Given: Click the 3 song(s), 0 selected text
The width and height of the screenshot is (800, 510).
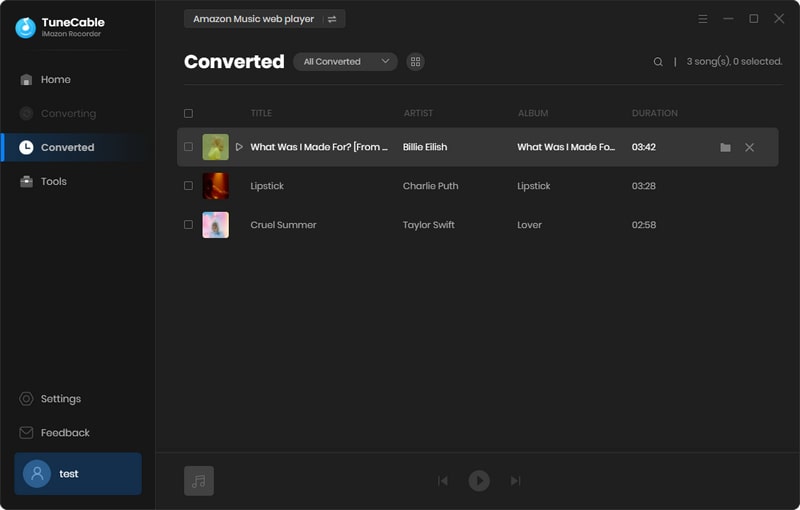Looking at the screenshot, I should click(x=734, y=61).
